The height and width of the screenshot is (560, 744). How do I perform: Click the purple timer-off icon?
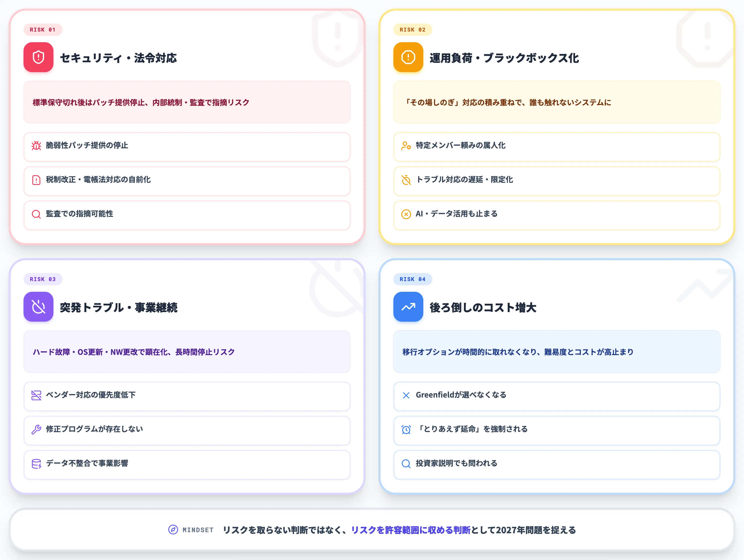point(38,307)
